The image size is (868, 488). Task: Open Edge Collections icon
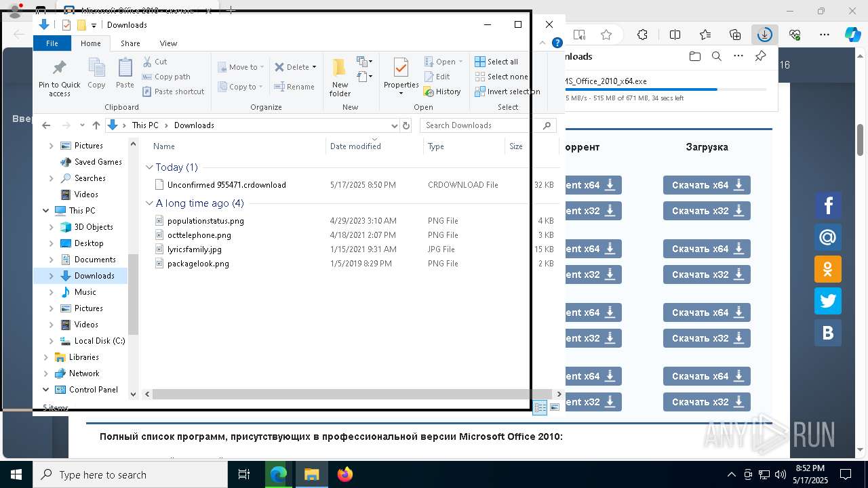click(735, 35)
